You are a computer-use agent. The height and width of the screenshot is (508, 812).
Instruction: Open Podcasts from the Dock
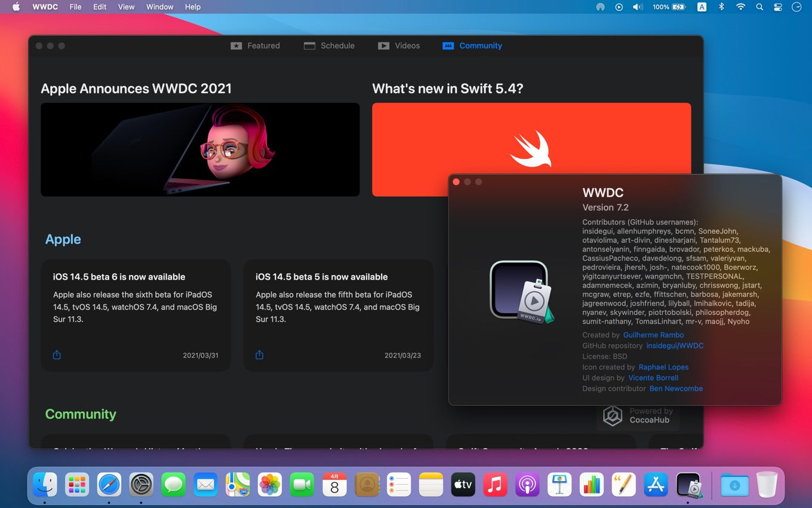528,484
